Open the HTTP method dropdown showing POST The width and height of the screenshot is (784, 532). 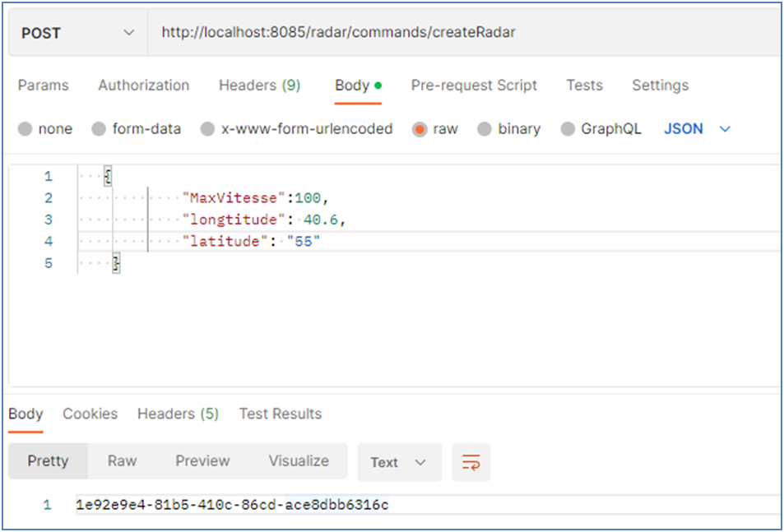(77, 32)
